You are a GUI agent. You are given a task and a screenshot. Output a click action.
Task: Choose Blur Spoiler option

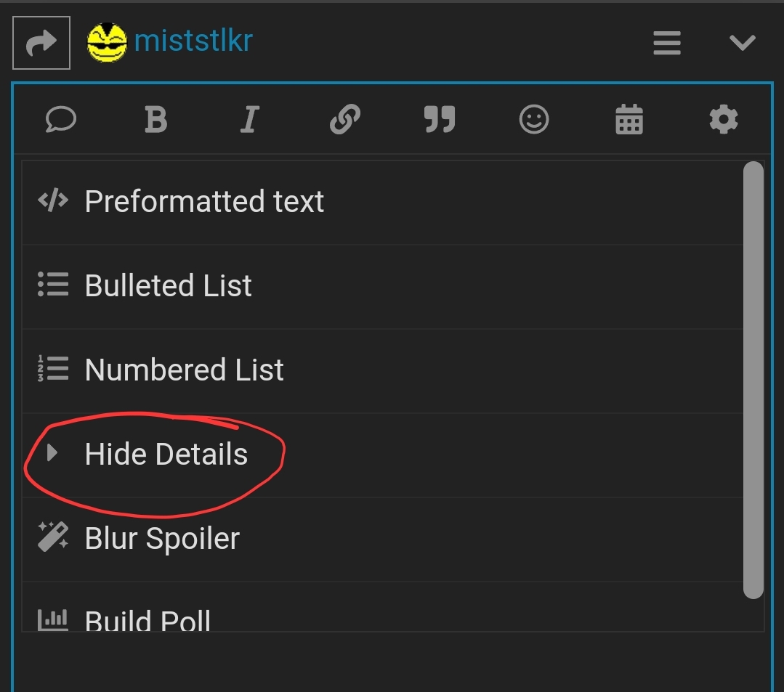(x=382, y=539)
